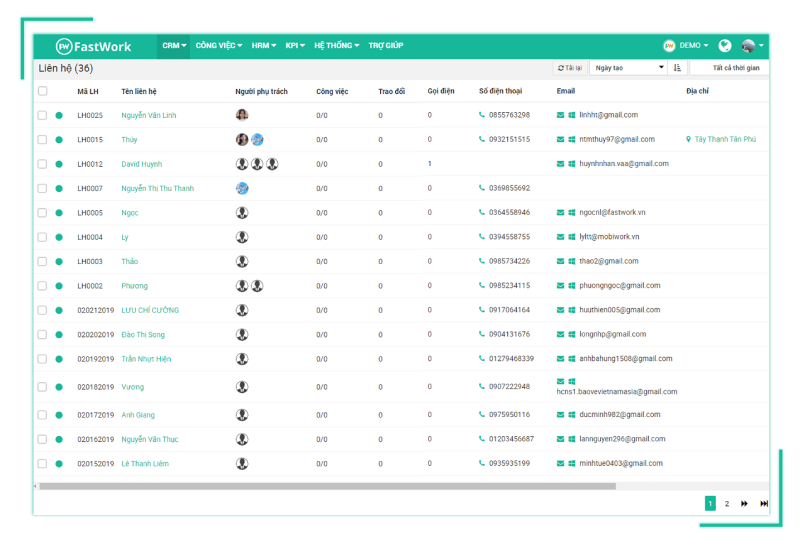Open the user avatar dropdown menu
The image size is (800, 549).
pyautogui.click(x=753, y=45)
